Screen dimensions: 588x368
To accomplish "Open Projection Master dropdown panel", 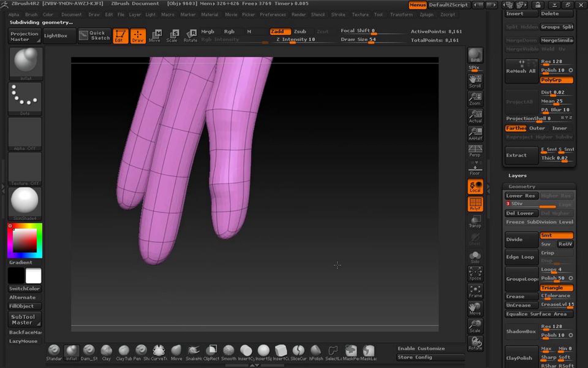I will 24,37.
